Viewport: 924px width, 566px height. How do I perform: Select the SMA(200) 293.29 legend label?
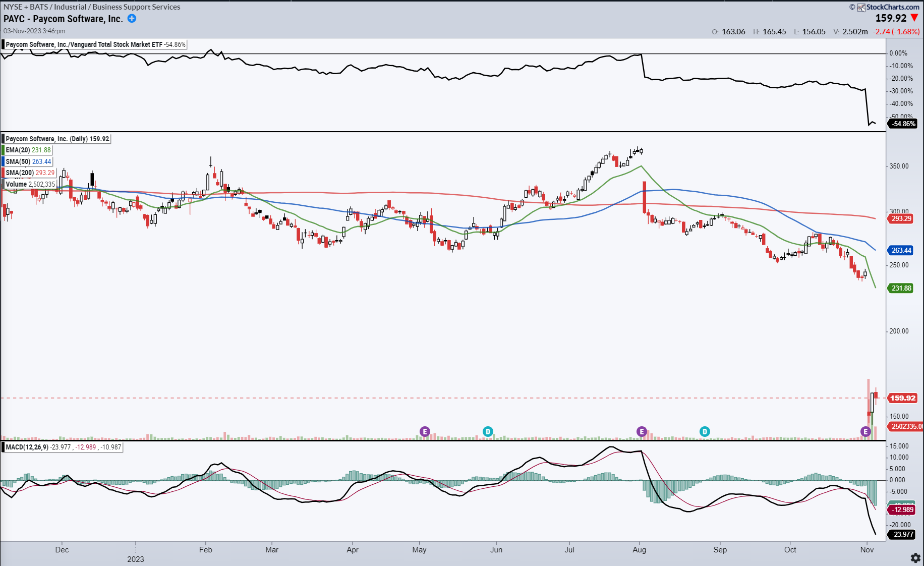click(30, 173)
